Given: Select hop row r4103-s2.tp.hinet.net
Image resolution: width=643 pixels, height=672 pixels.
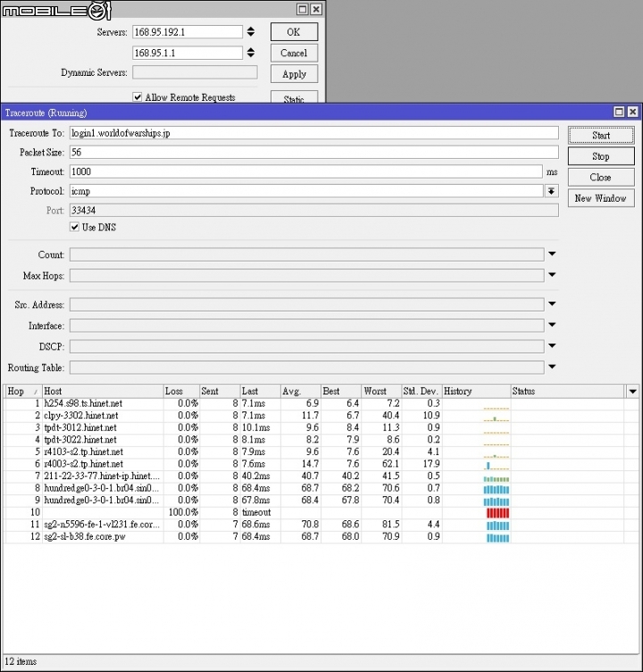Looking at the screenshot, I should (x=321, y=452).
